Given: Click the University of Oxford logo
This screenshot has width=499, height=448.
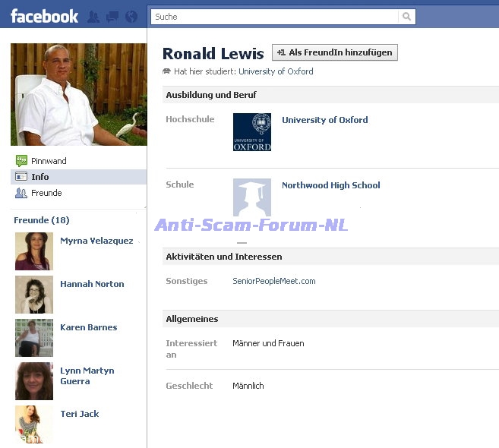Looking at the screenshot, I should click(251, 132).
